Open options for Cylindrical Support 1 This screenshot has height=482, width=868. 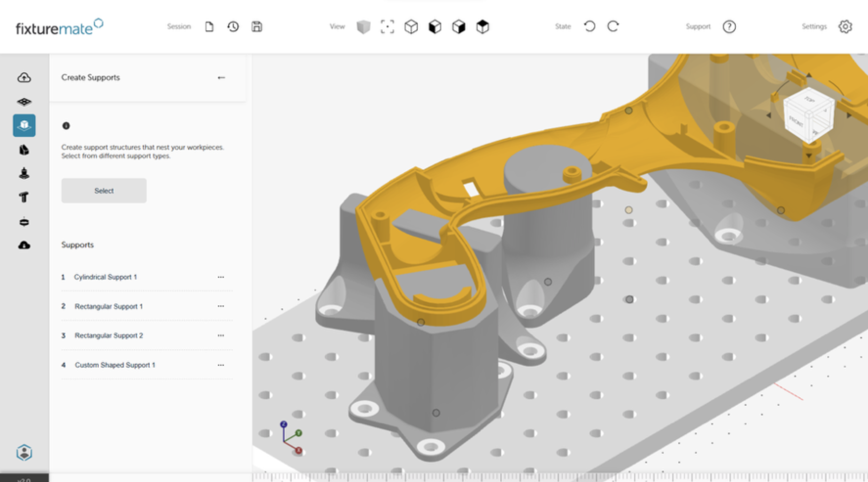(221, 277)
